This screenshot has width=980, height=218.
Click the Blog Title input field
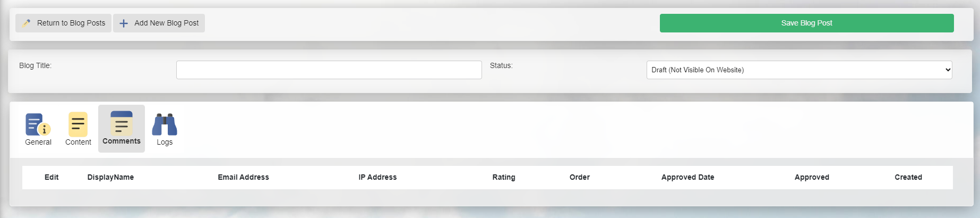(x=329, y=70)
